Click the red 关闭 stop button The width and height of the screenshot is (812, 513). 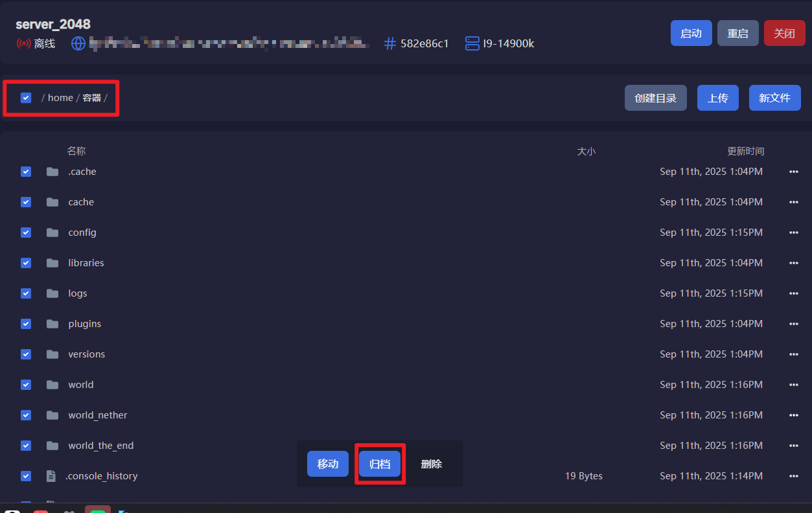tap(784, 33)
